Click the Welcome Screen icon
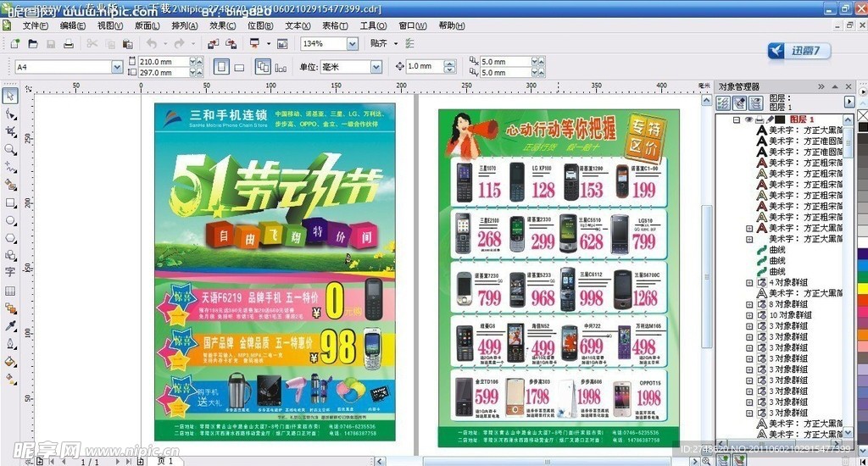Viewport: 868px width, 466px height. [282, 43]
